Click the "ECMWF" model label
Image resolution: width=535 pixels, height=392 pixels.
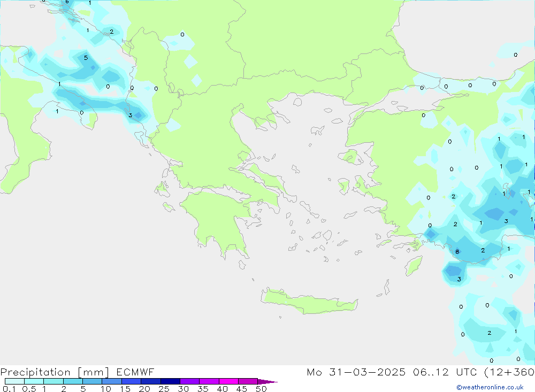click(135, 372)
